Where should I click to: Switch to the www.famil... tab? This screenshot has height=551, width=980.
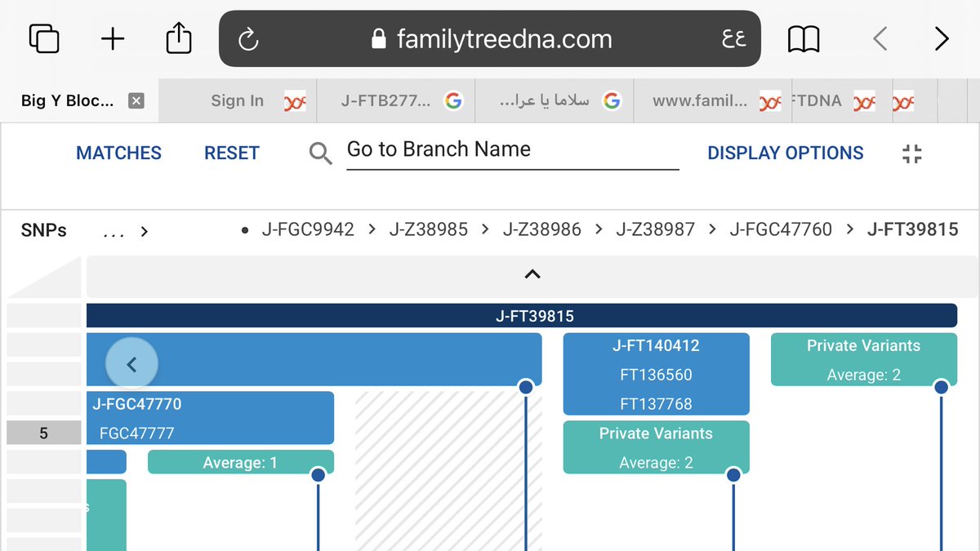tap(712, 100)
